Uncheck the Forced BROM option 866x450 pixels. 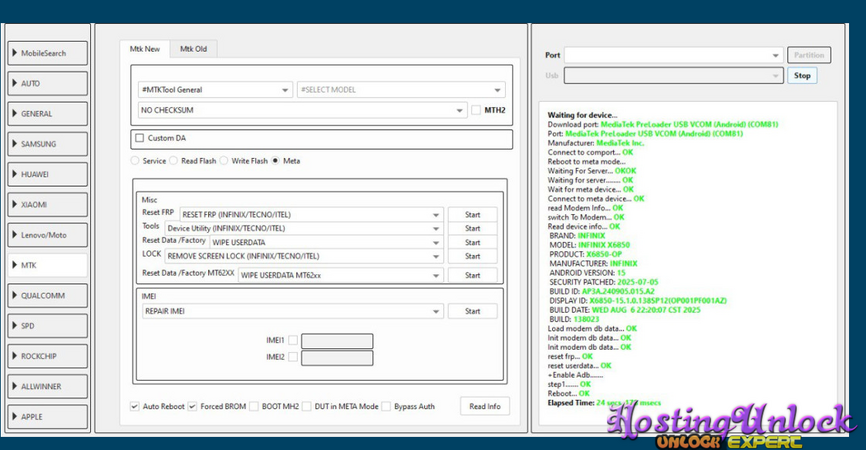coord(193,406)
